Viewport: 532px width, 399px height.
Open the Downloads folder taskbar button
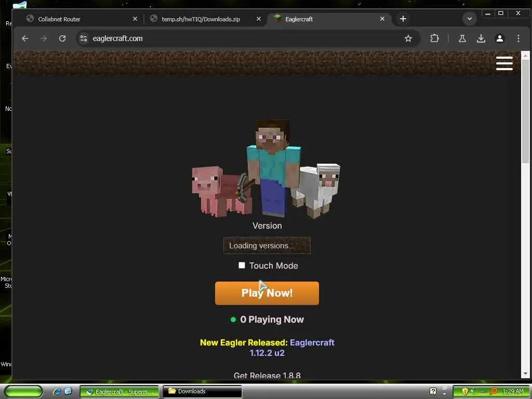(202, 392)
